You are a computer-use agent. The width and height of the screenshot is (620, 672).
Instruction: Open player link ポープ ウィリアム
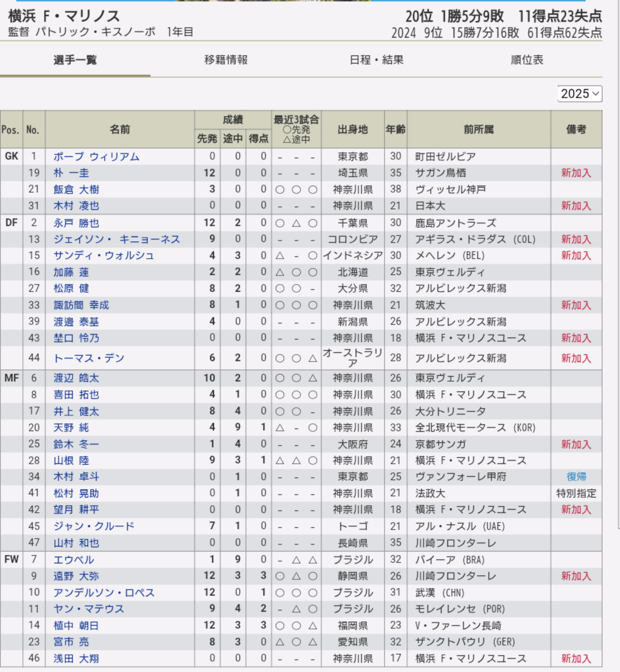(96, 157)
